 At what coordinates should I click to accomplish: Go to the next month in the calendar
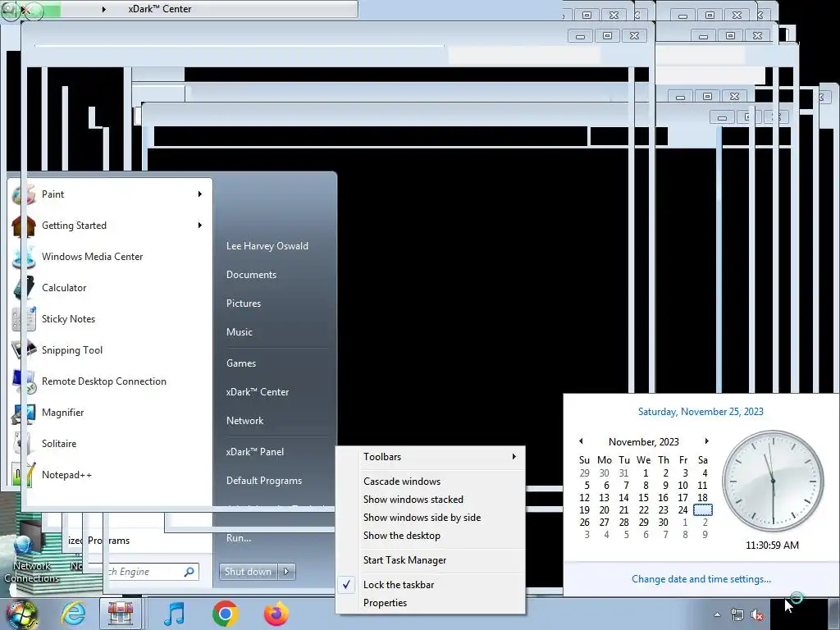click(x=706, y=441)
